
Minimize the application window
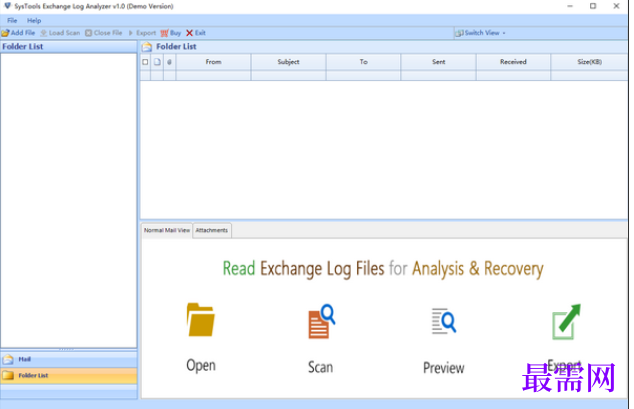[570, 6]
